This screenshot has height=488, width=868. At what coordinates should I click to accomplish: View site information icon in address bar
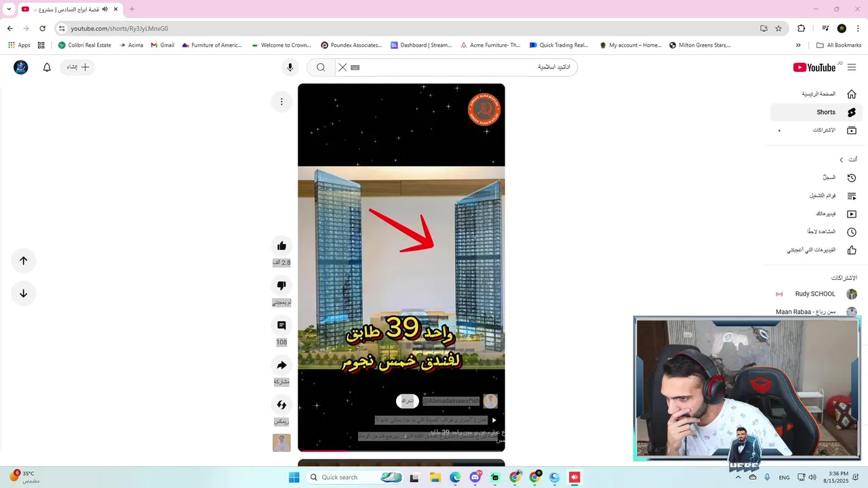pyautogui.click(x=62, y=28)
